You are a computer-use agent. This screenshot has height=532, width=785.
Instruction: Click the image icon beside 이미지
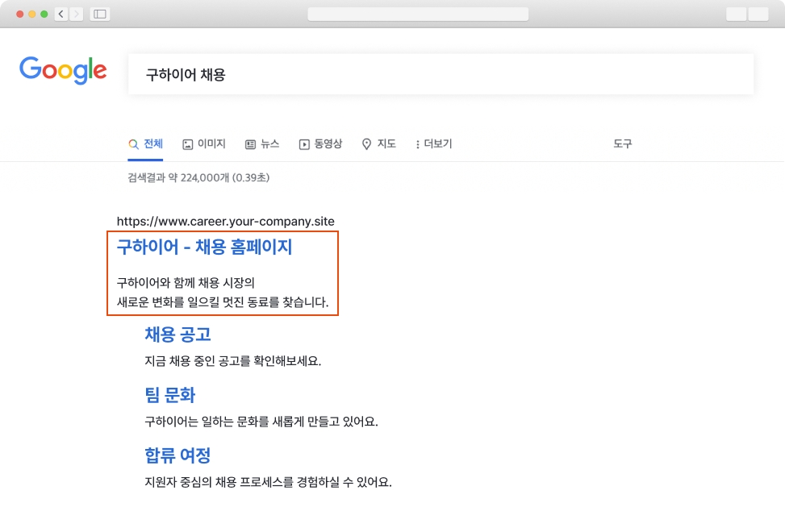coord(188,144)
